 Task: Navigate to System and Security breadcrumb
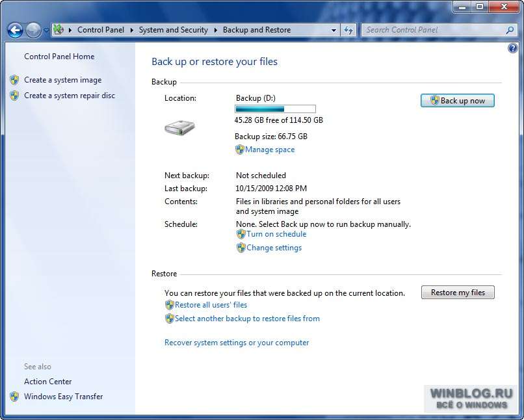point(174,30)
